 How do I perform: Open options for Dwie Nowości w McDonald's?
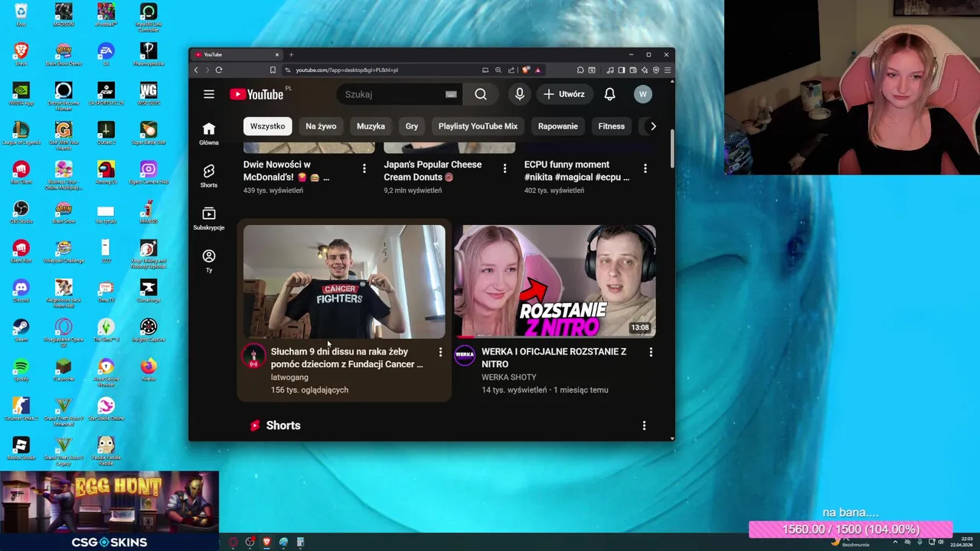pyautogui.click(x=364, y=168)
